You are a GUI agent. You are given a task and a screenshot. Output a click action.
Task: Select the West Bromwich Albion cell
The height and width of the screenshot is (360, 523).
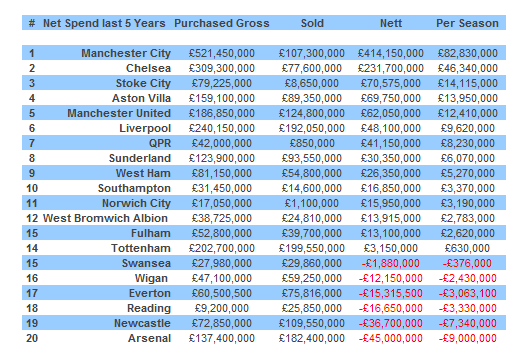[105, 218]
